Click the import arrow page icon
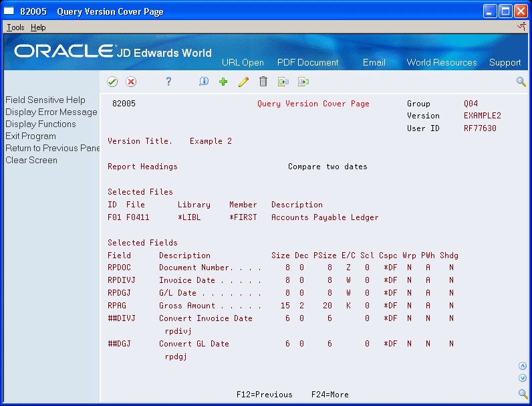This screenshot has width=532, height=406. pos(283,82)
